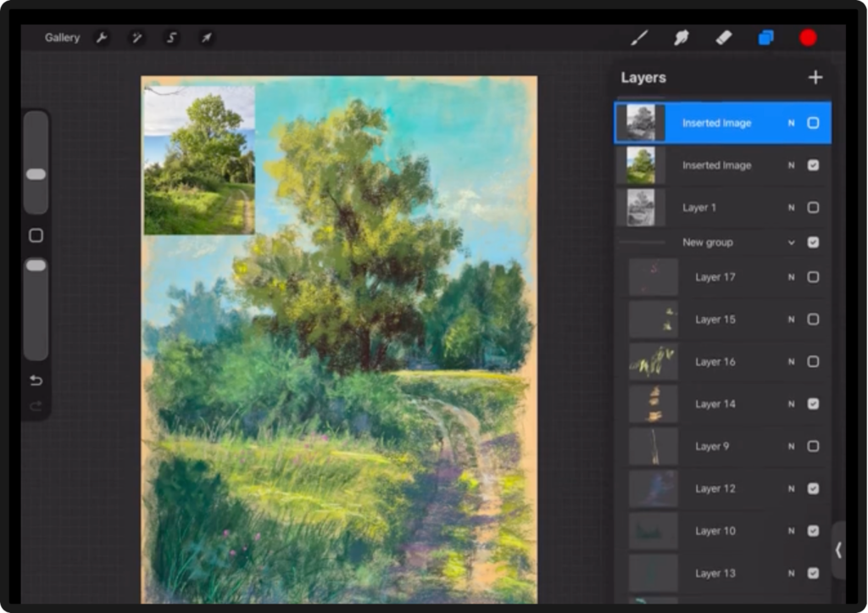Activate the Selection tool
The image size is (868, 613).
[x=172, y=38]
